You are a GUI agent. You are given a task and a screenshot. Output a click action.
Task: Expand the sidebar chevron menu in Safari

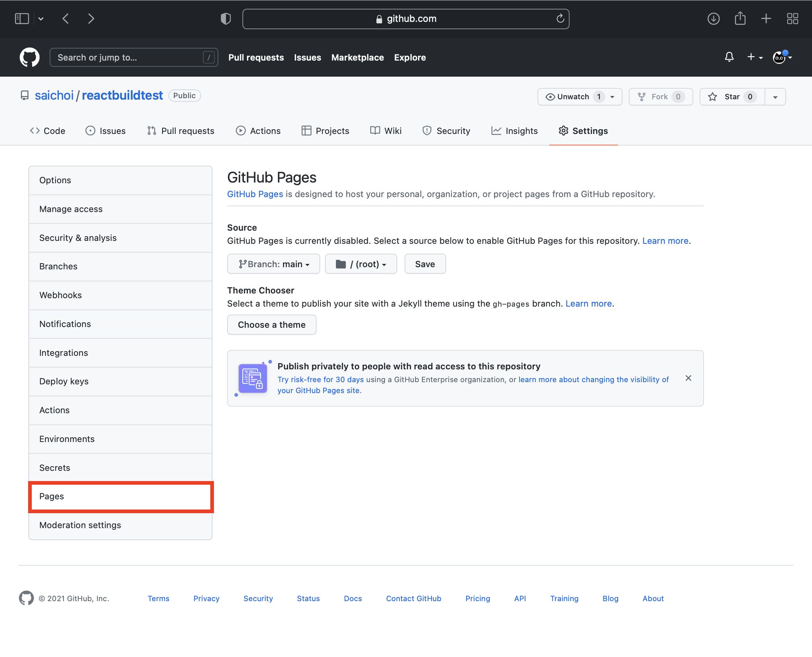(41, 19)
